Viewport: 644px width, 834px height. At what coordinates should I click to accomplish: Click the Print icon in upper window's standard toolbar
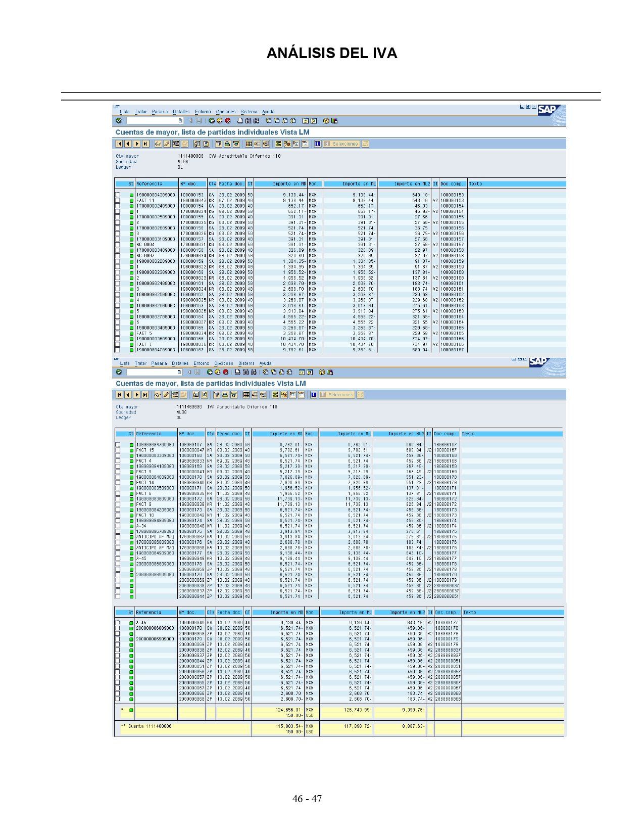pyautogui.click(x=240, y=121)
